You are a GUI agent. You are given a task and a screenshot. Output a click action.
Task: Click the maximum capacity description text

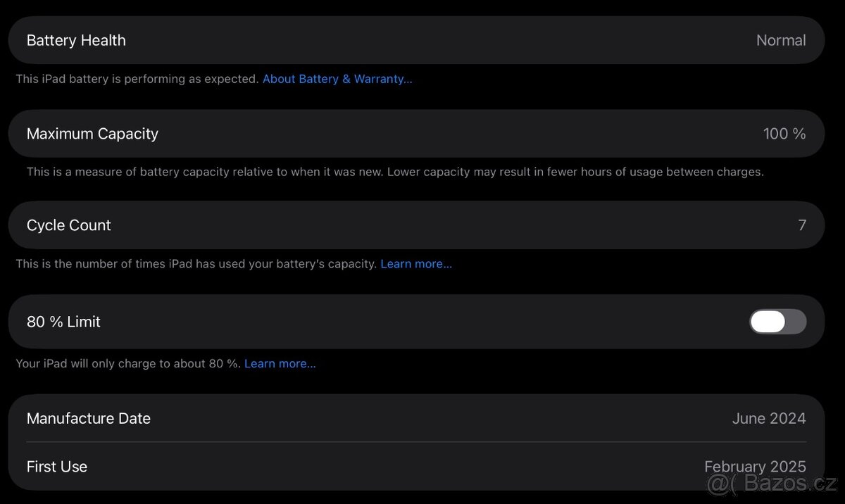tap(395, 172)
